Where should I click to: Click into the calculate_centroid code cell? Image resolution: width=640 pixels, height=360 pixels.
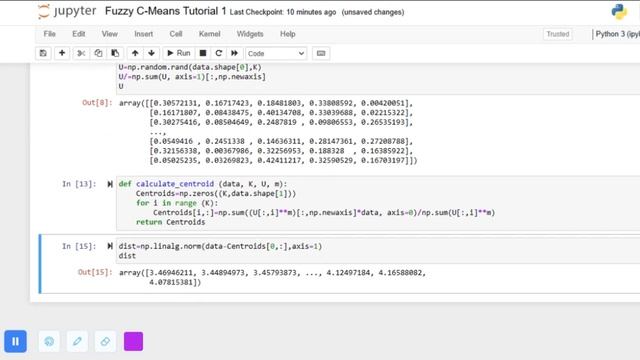pos(378,203)
